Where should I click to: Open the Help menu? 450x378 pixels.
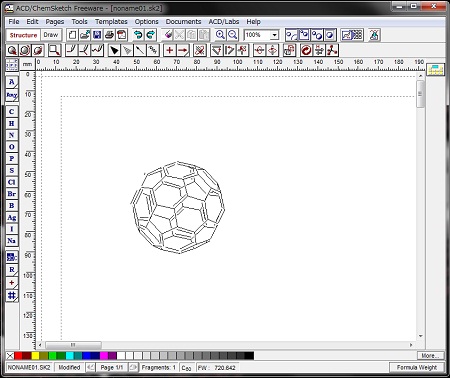pos(253,22)
